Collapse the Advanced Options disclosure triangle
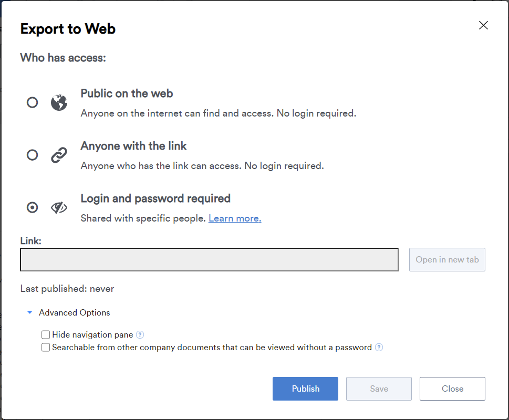Screen dimensions: 509x420 [30, 312]
